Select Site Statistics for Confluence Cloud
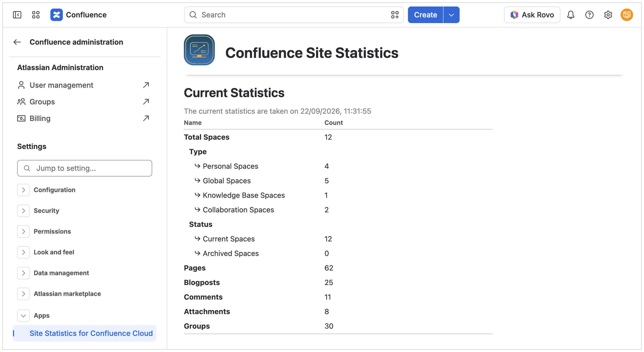The height and width of the screenshot is (352, 644). pyautogui.click(x=85, y=333)
